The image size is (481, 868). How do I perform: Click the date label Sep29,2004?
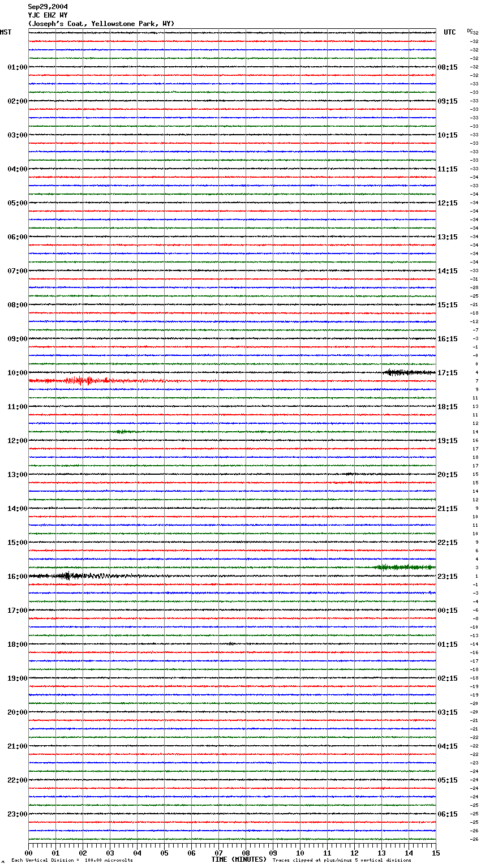pyautogui.click(x=48, y=7)
